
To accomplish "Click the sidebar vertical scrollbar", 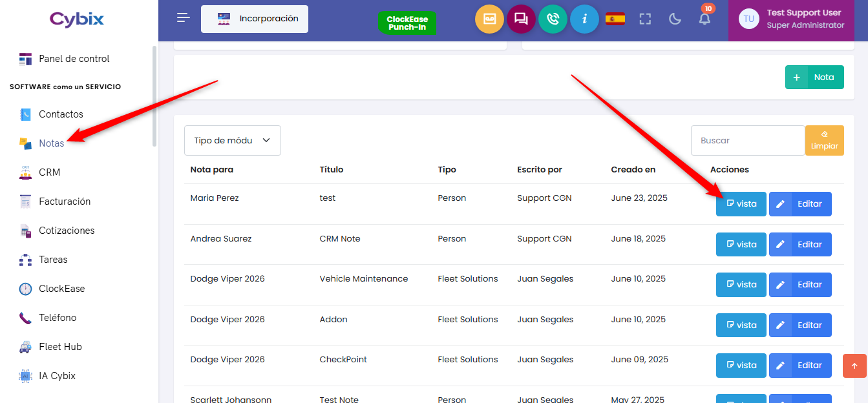I will pyautogui.click(x=154, y=96).
